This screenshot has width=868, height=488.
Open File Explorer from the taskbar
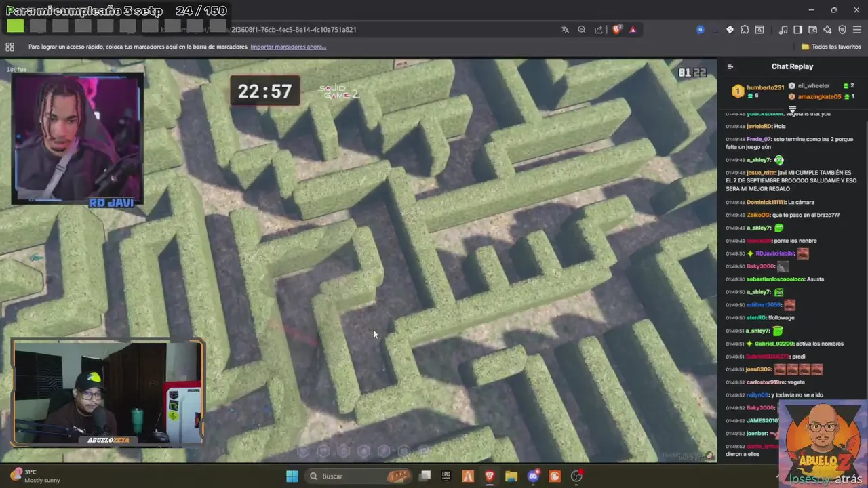click(x=511, y=476)
